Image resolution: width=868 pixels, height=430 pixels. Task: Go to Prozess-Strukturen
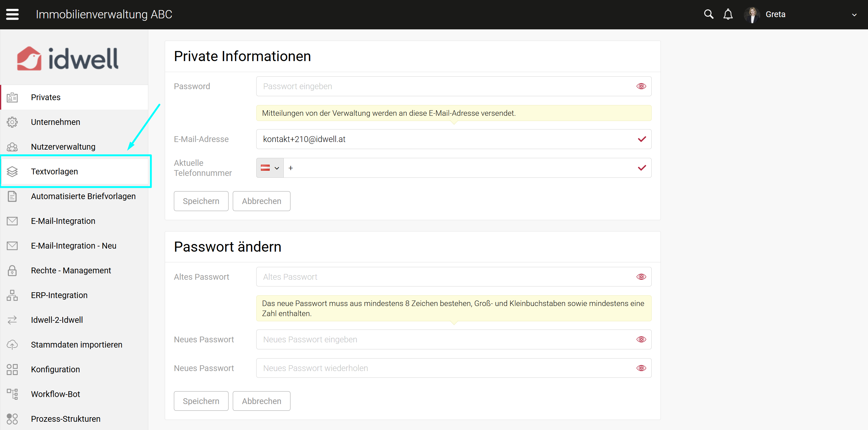click(74, 418)
